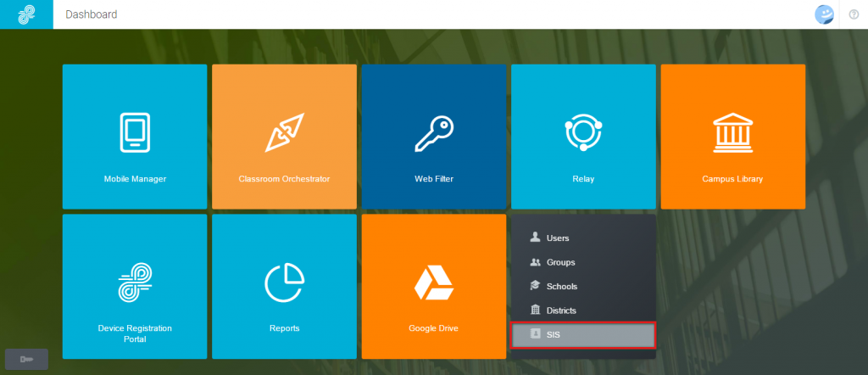Image resolution: width=868 pixels, height=375 pixels.
Task: Click the Google Drive tile label
Action: click(433, 328)
